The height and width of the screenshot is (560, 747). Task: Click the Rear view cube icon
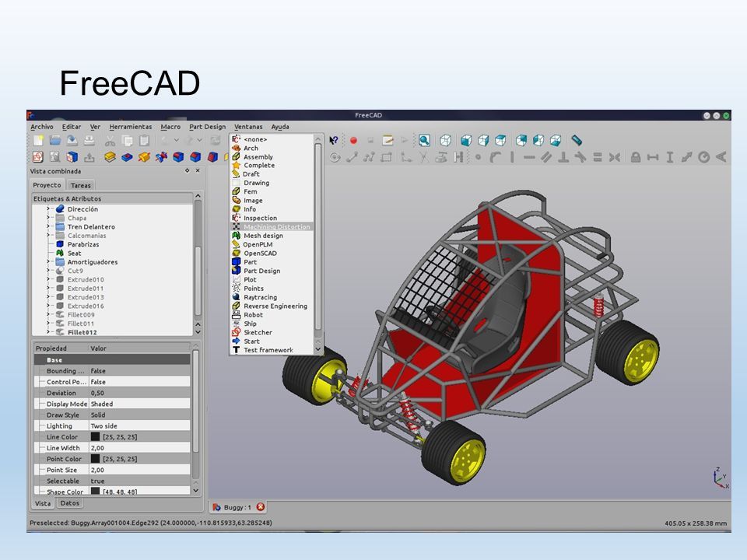point(521,141)
